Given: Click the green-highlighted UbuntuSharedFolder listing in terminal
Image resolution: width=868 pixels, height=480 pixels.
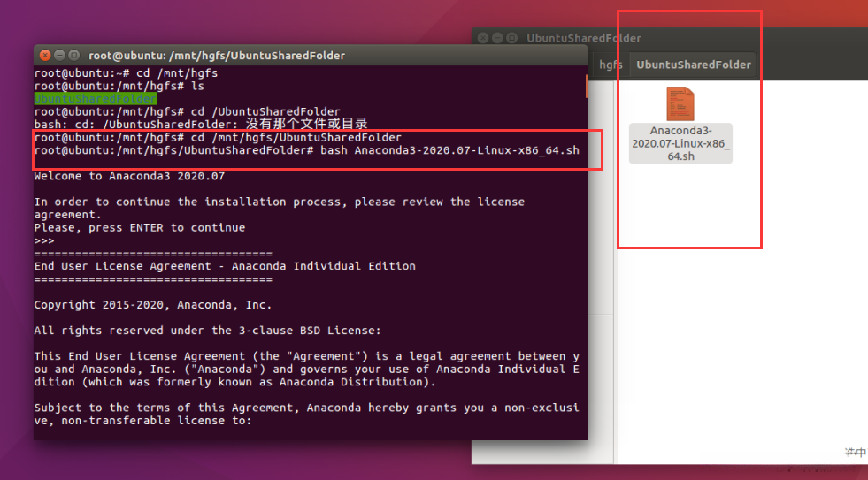Looking at the screenshot, I should [96, 99].
